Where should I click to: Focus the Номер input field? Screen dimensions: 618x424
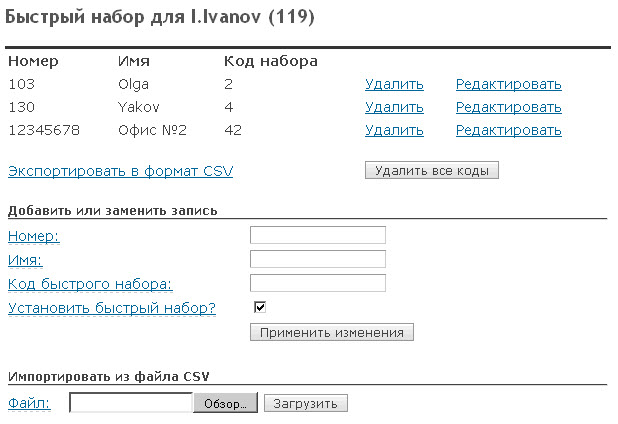coord(318,235)
